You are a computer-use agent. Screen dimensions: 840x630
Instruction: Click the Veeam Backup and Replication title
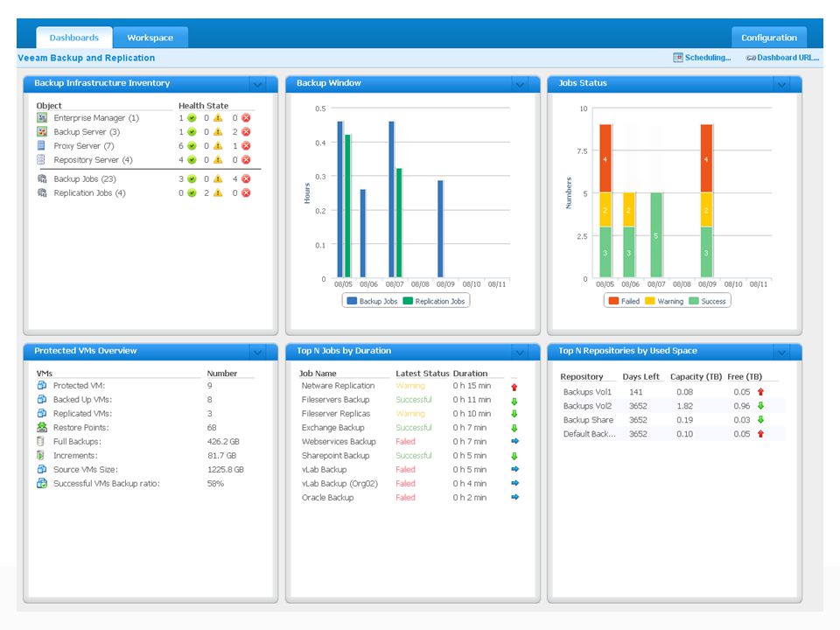tap(87, 58)
